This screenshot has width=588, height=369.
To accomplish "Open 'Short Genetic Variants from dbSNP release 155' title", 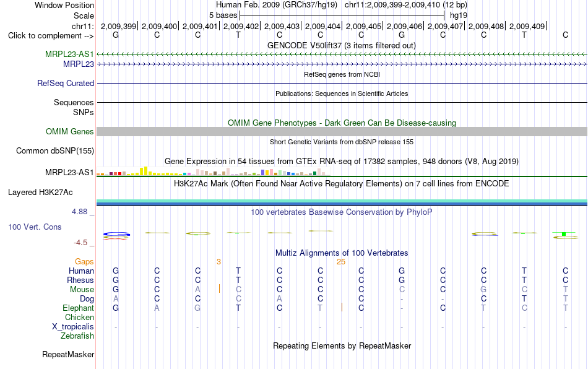I will point(342,142).
